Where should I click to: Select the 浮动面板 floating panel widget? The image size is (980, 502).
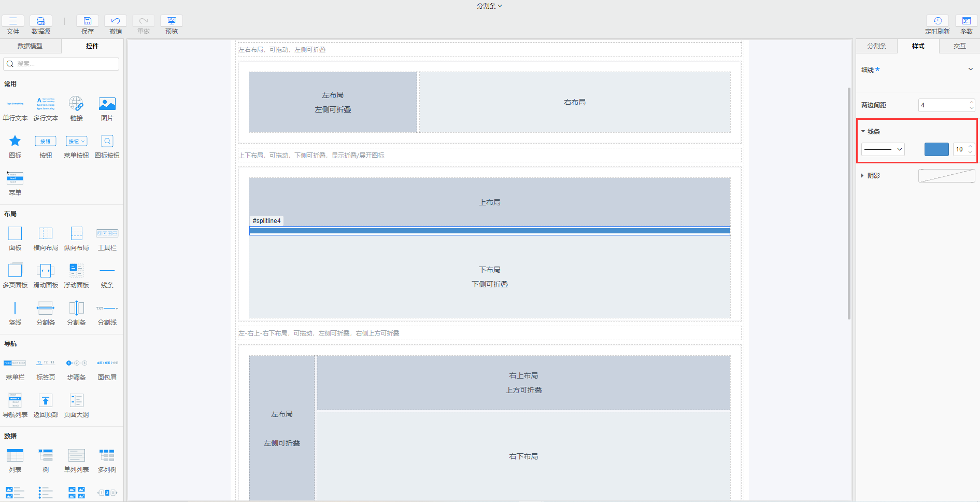pyautogui.click(x=76, y=271)
